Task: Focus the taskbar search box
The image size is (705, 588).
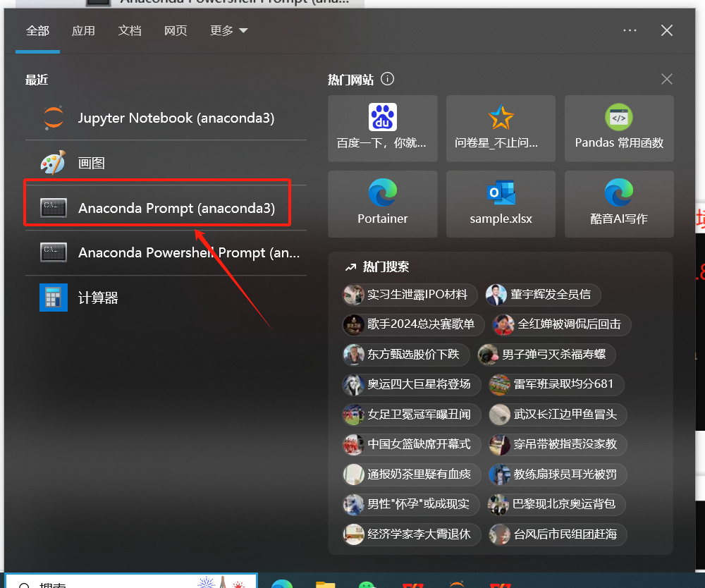Action: click(131, 581)
